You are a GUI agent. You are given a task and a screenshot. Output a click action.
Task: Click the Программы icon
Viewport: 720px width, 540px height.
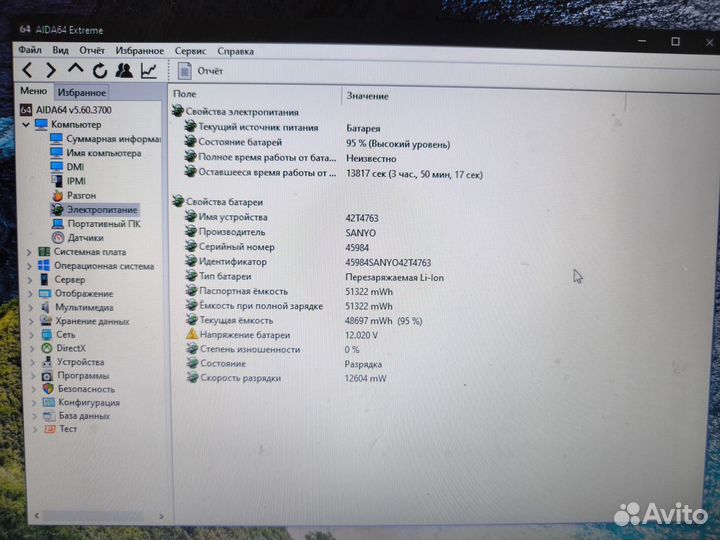point(47,376)
